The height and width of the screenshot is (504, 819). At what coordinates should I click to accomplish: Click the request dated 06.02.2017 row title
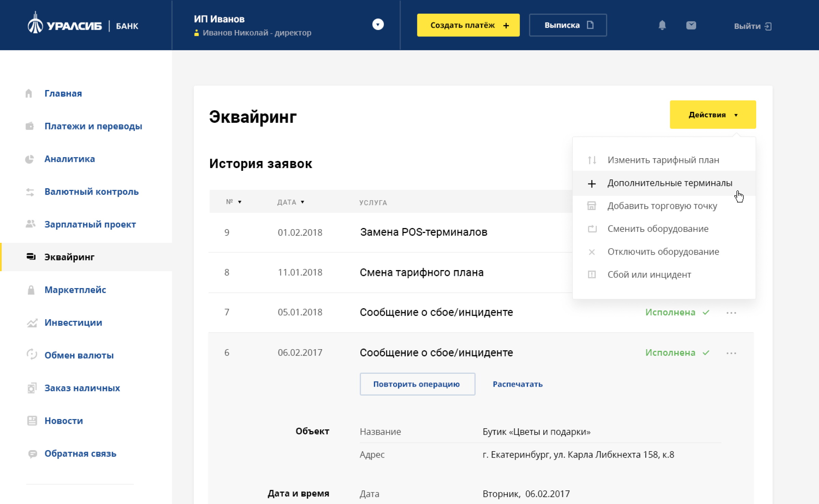[436, 353]
